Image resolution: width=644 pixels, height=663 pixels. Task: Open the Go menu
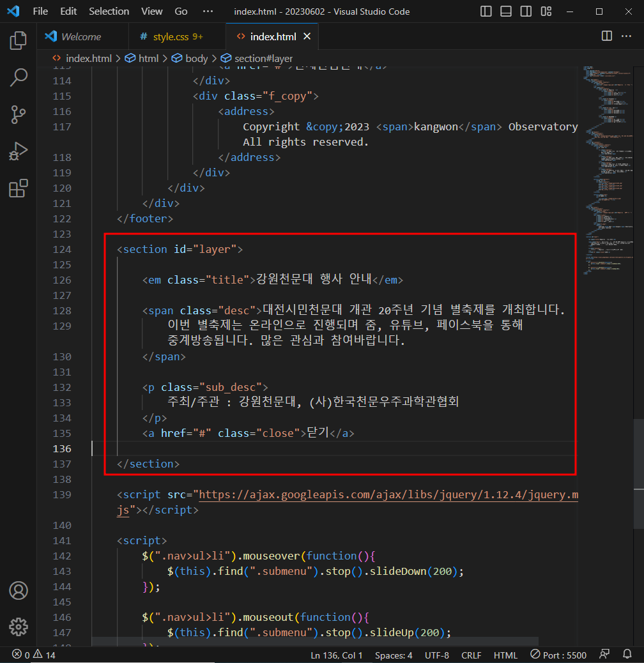click(181, 11)
